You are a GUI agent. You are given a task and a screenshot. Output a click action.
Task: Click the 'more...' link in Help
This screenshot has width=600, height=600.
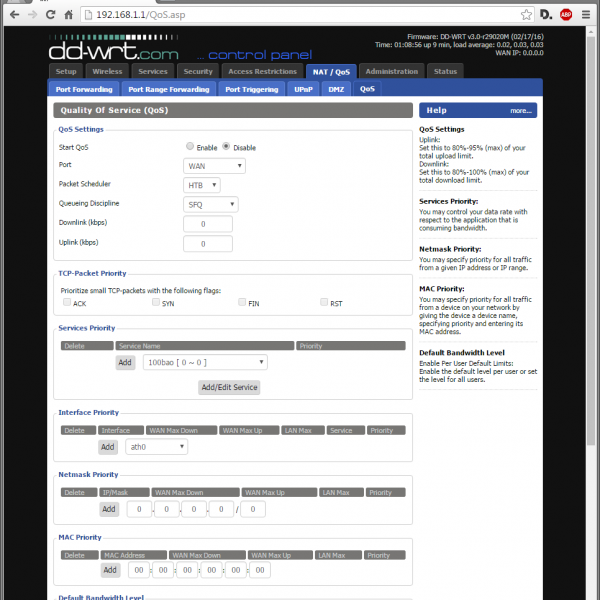pos(520,111)
